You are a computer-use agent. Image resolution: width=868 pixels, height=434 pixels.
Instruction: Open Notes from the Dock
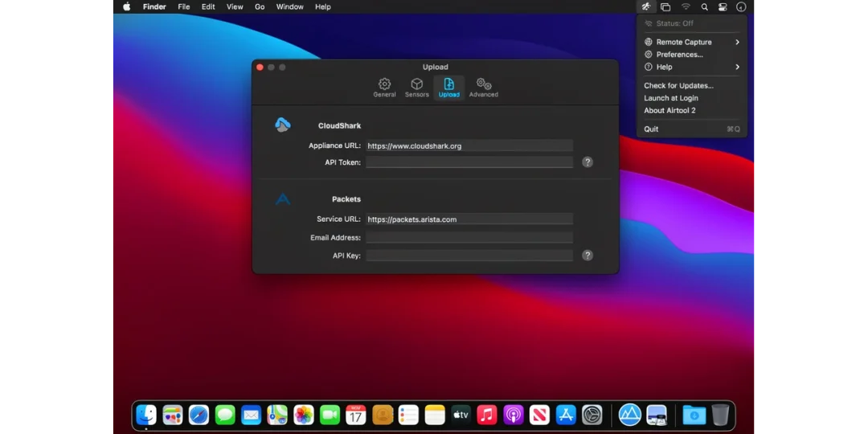coord(435,415)
